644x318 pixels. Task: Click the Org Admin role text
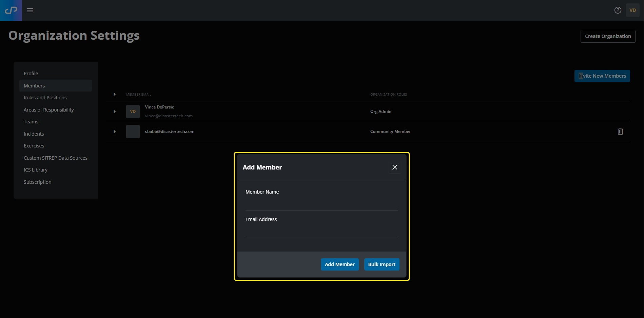tap(381, 112)
